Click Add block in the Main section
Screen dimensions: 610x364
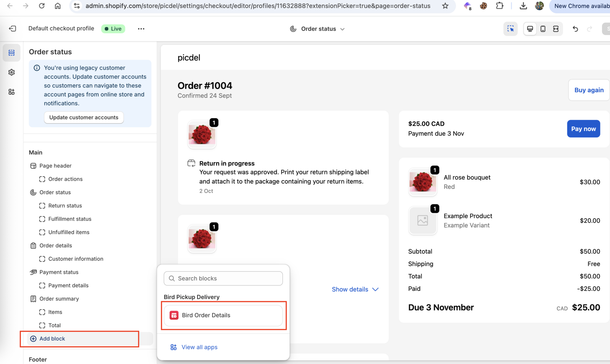pyautogui.click(x=90, y=338)
